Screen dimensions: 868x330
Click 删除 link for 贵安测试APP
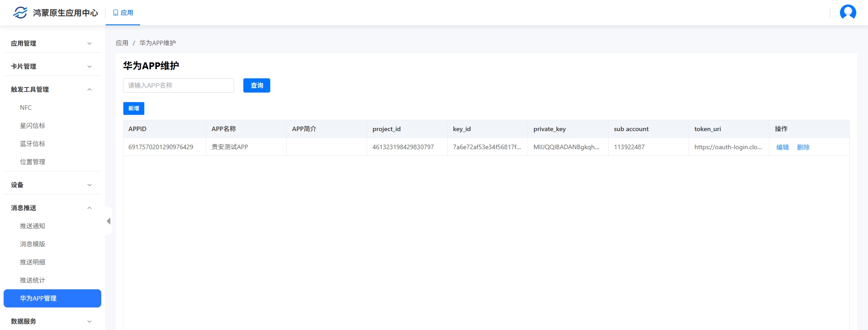803,147
